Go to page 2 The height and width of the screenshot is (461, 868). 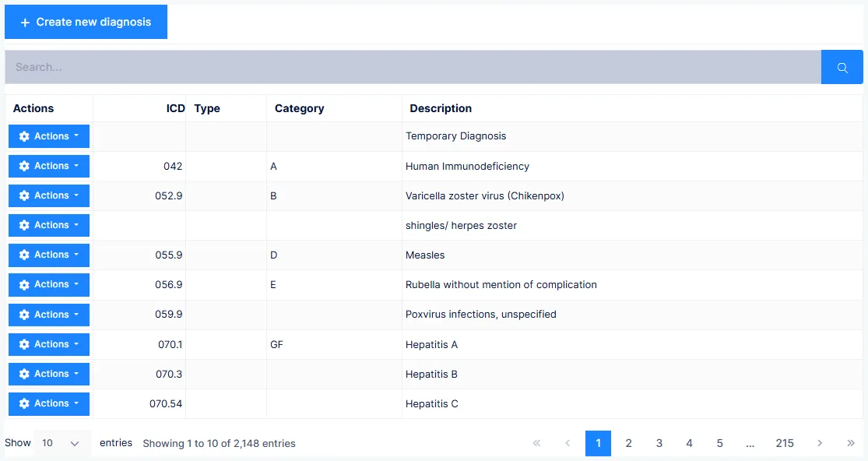628,443
